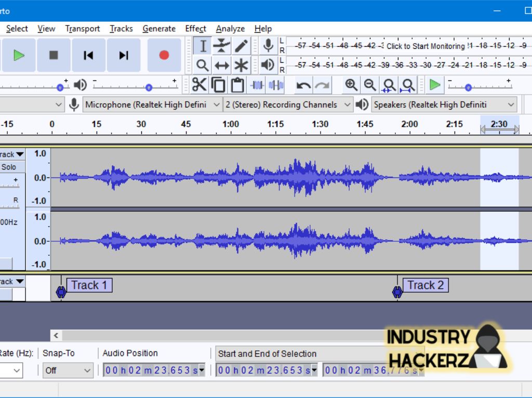Image resolution: width=532 pixels, height=398 pixels.
Task: Select the Time Shift tool
Action: (x=221, y=65)
